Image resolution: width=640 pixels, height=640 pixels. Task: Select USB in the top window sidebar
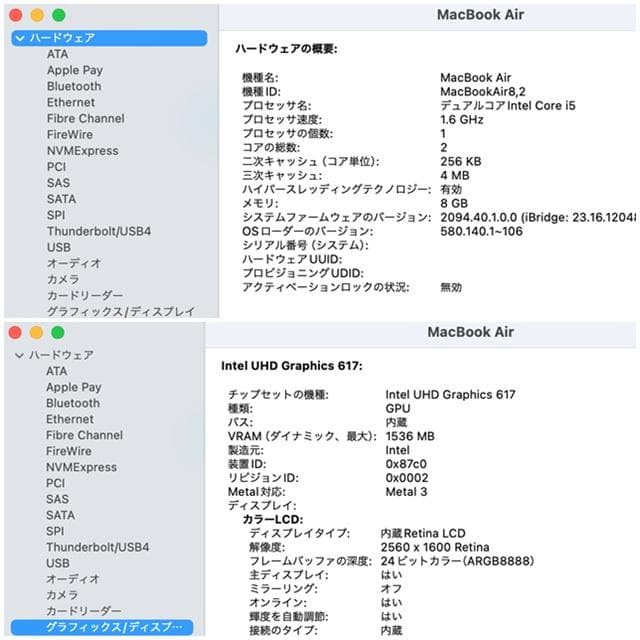[59, 247]
